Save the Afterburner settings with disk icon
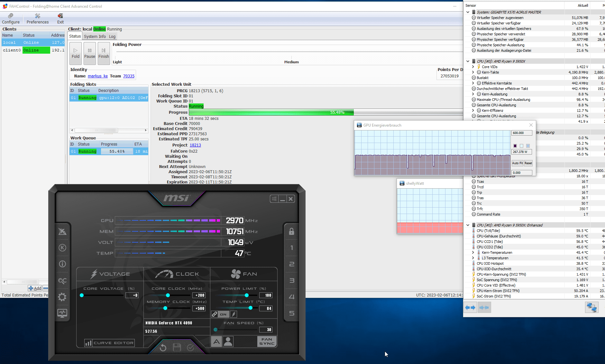The image size is (605, 364). coord(177,347)
